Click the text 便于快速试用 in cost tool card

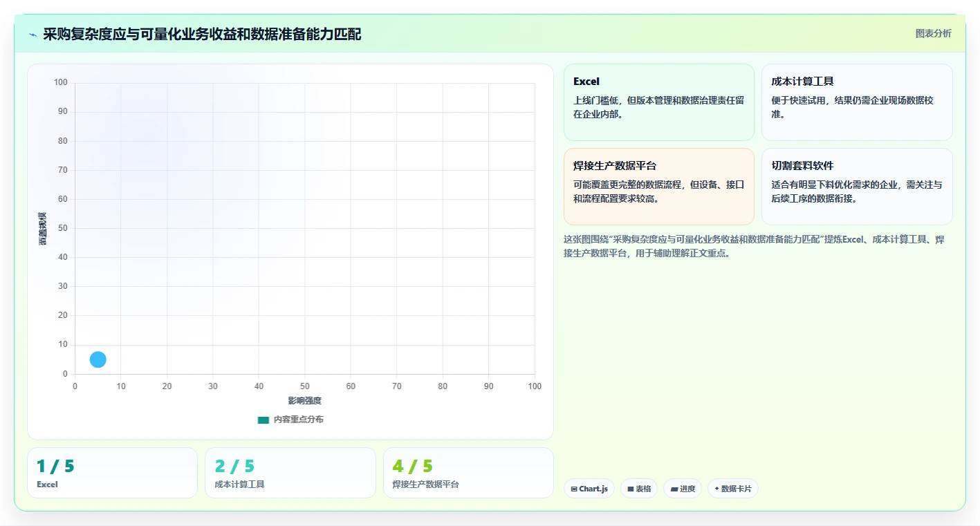(799, 100)
